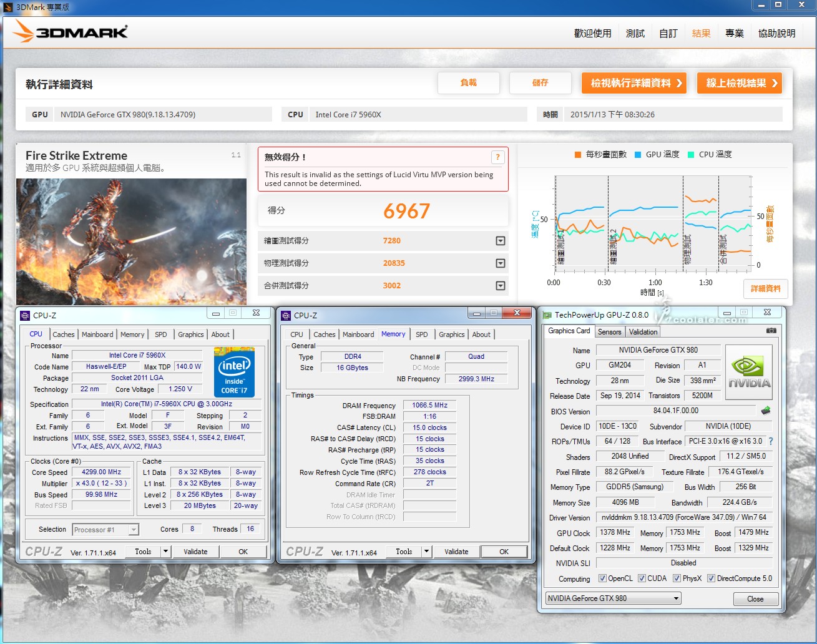Click the green CPU temperature legend square
Viewport: 817px width, 644px height.
tap(691, 155)
